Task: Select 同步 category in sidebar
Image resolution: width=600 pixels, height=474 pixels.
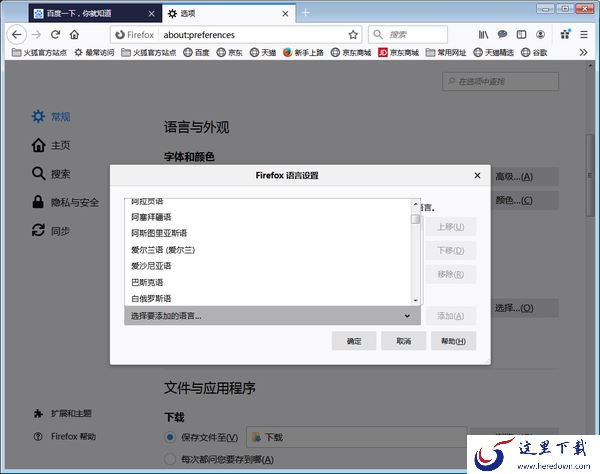Action: 51,231
